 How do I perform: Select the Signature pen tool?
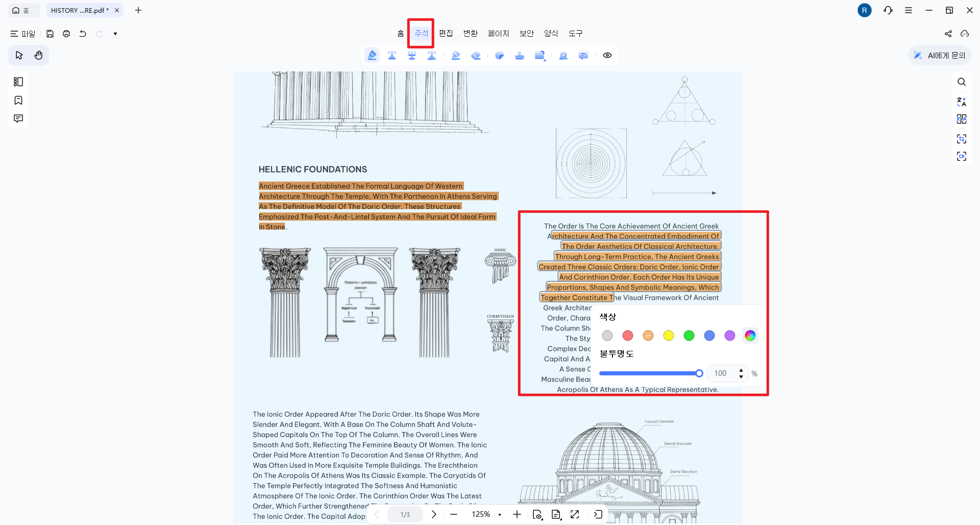tap(563, 55)
